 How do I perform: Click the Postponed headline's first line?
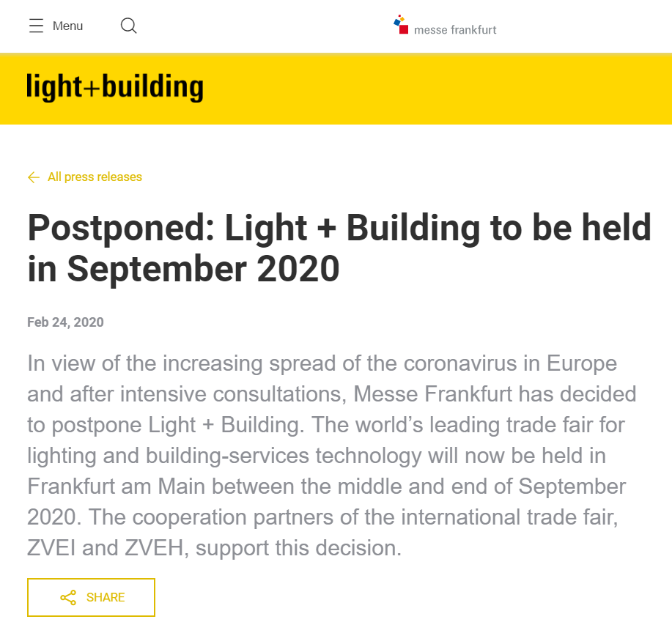pos(339,228)
